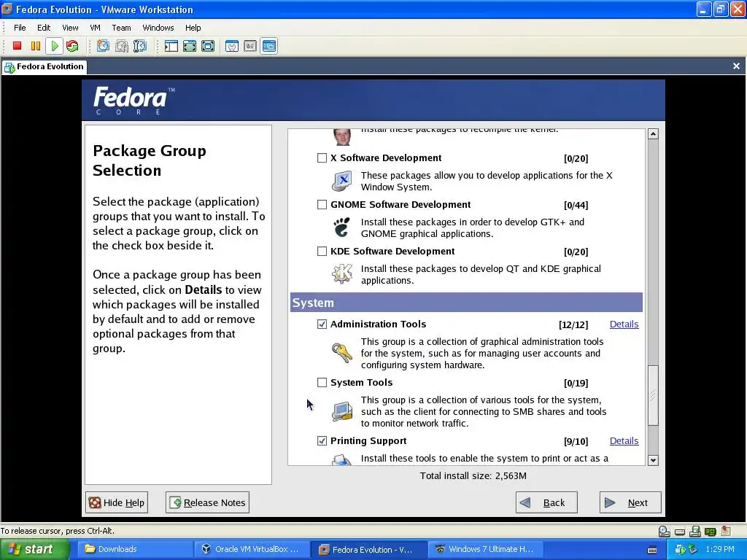Click the package list scroll down arrow
This screenshot has height=560, width=747.
(653, 460)
